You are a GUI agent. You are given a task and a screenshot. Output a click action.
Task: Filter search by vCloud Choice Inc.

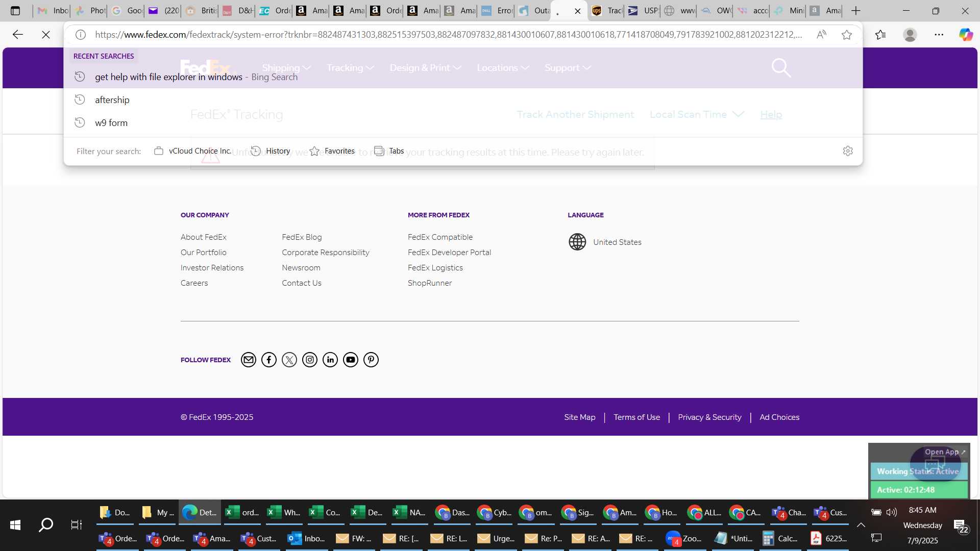point(192,151)
